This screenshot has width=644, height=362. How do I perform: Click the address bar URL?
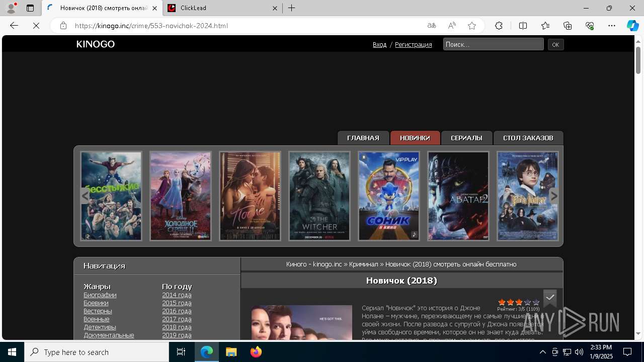coord(151,26)
